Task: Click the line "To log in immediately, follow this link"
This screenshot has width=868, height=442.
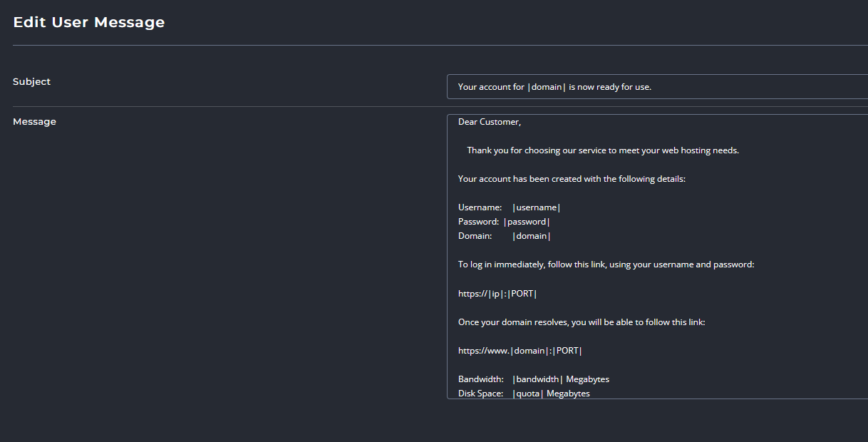Action: coord(606,264)
